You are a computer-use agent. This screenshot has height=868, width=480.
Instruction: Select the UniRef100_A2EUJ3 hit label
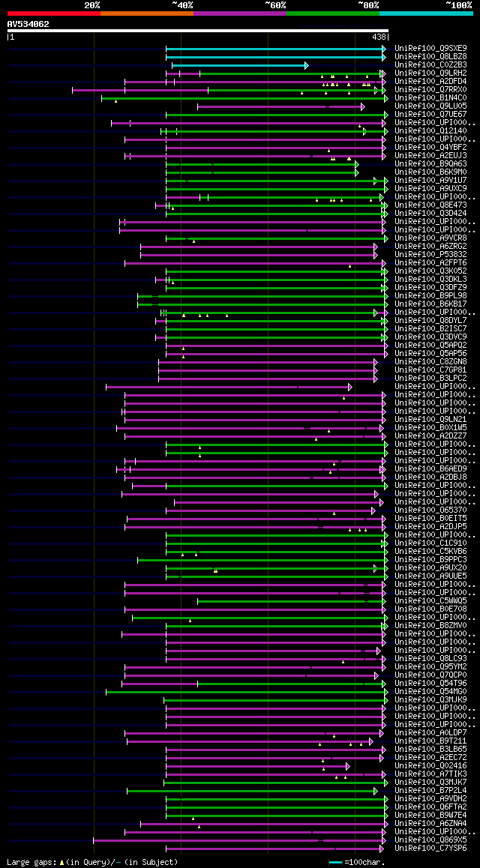[430, 156]
